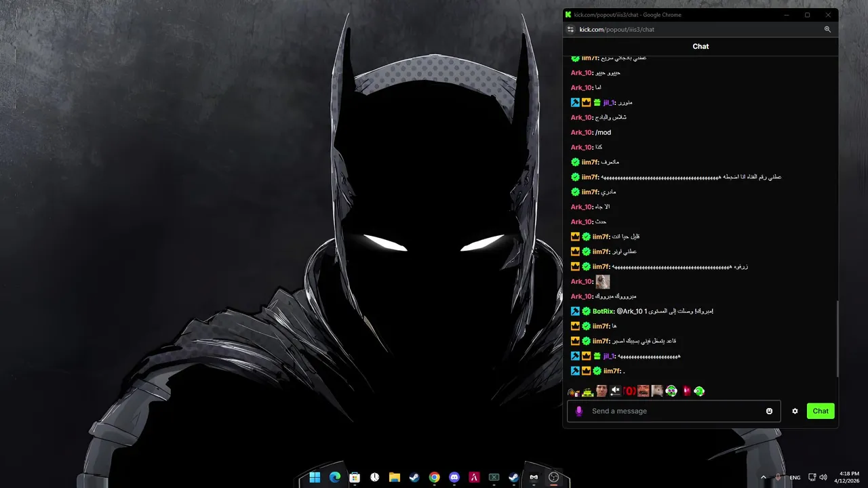The height and width of the screenshot is (488, 868).
Task: Open the emoji picker smiley icon
Action: 769,411
